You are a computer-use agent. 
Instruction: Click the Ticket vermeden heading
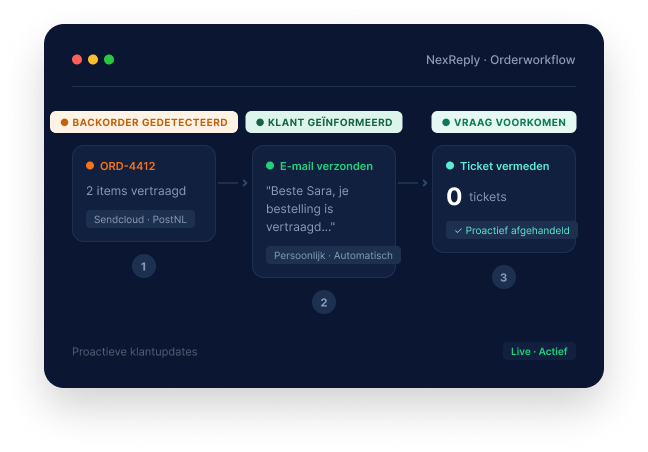pos(505,166)
